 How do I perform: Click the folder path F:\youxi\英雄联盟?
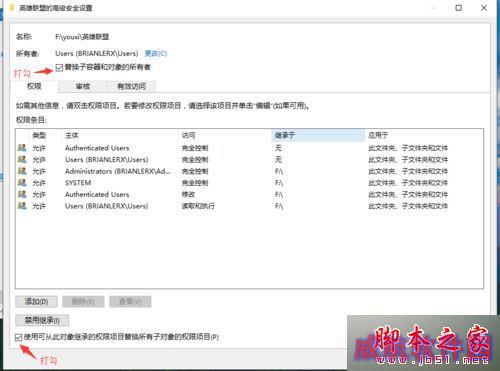pyautogui.click(x=82, y=37)
